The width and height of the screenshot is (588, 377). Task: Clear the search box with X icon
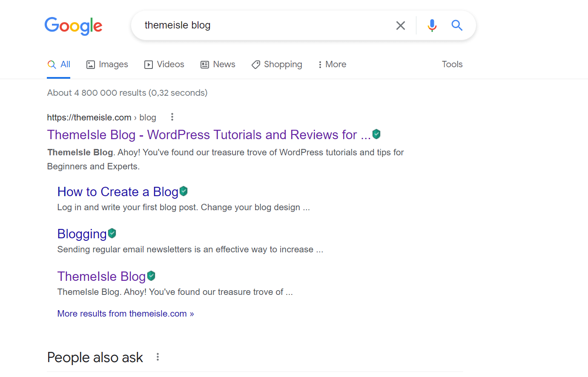tap(401, 26)
